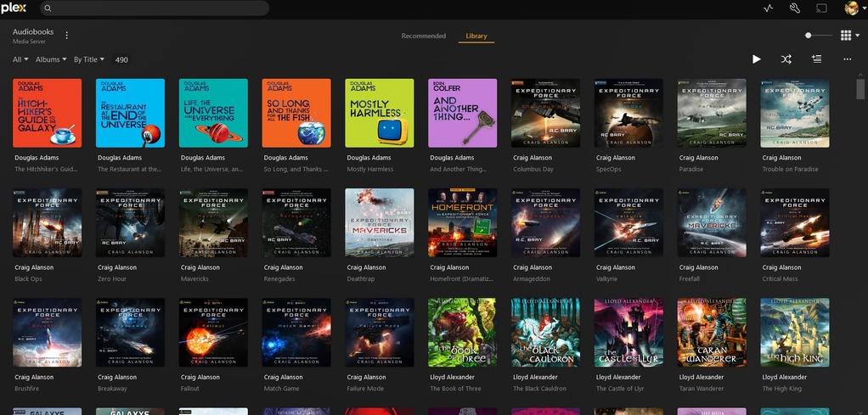Image resolution: width=868 pixels, height=415 pixels.
Task: Click Paradise title link
Action: [691, 170]
